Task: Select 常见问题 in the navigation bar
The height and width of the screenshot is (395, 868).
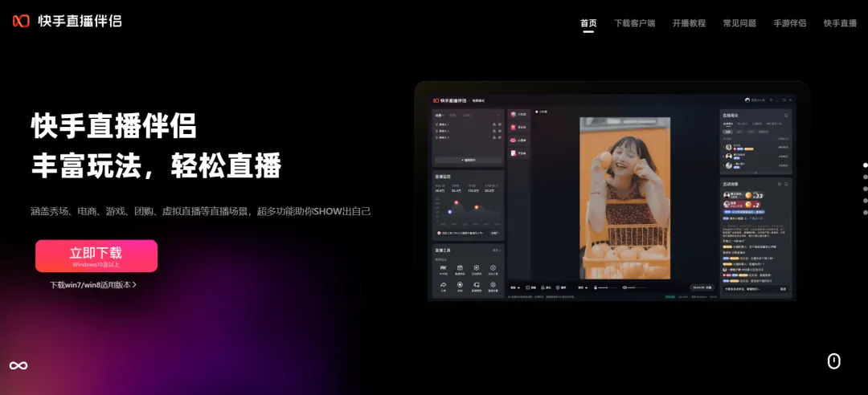Action: pos(739,23)
